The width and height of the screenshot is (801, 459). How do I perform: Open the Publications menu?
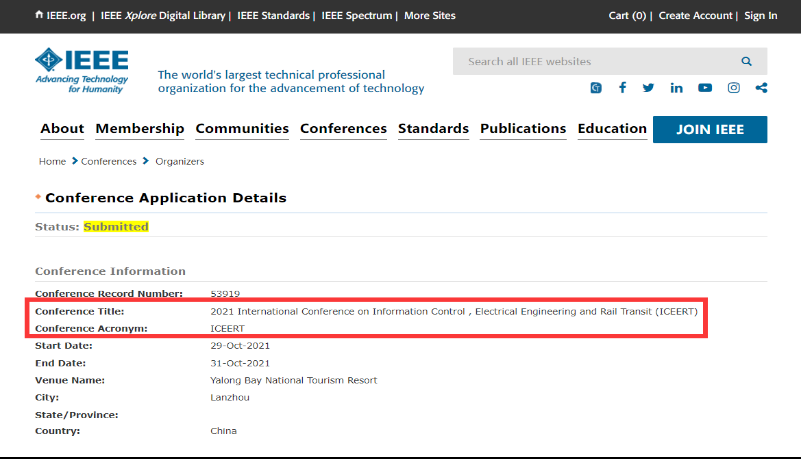click(523, 129)
